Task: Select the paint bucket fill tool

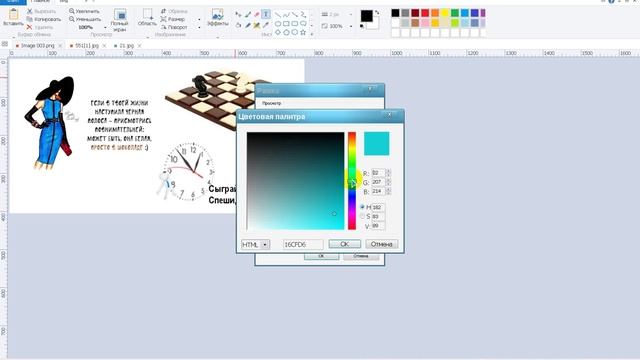Action: [x=238, y=25]
